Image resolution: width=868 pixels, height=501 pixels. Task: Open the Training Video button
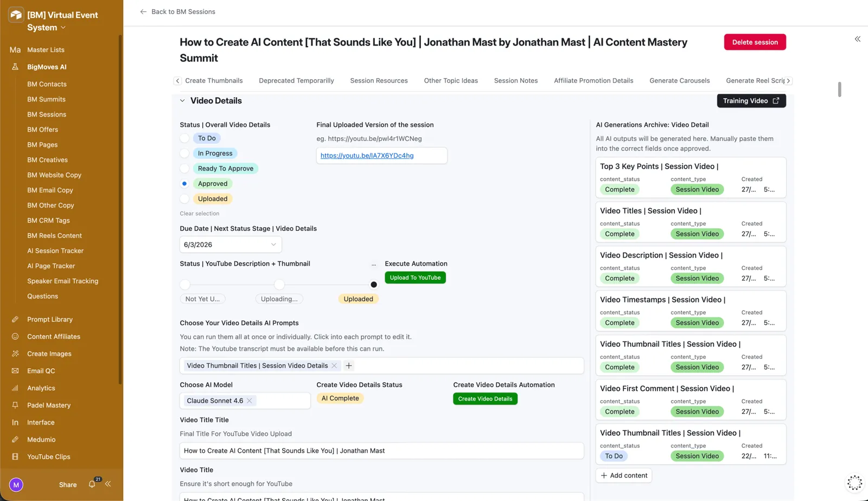[751, 101]
